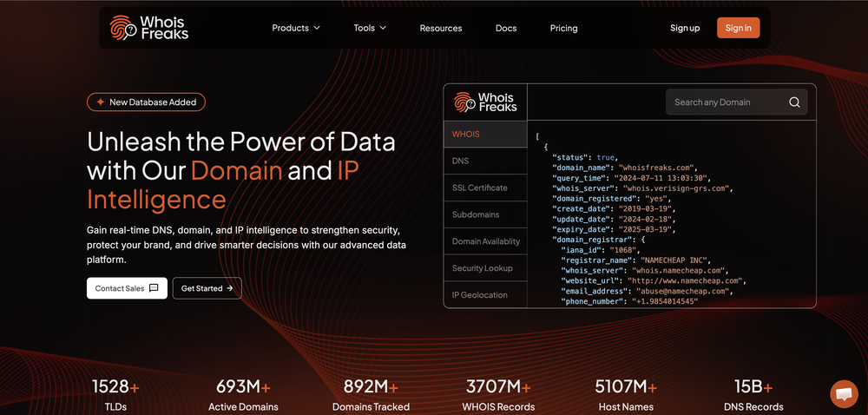
Task: Open the Subdomains tab
Action: pos(485,214)
